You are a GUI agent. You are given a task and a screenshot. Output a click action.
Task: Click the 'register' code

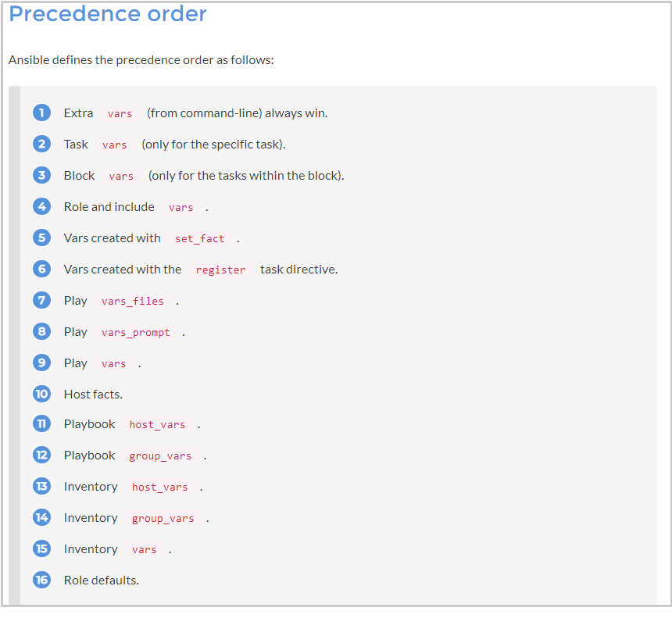(220, 270)
